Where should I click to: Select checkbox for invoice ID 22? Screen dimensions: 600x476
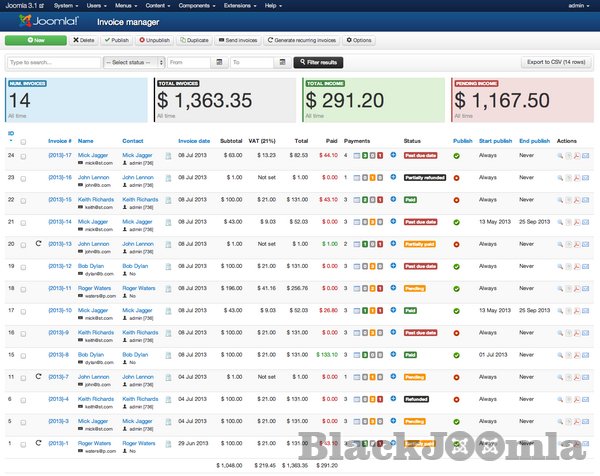click(x=23, y=199)
